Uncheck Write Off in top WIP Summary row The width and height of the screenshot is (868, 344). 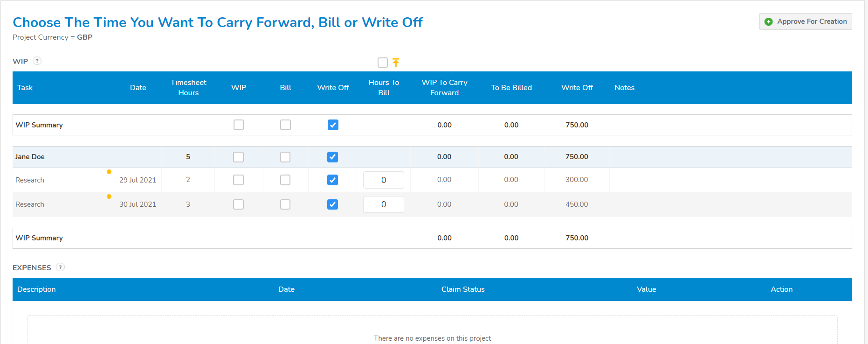[x=333, y=125]
